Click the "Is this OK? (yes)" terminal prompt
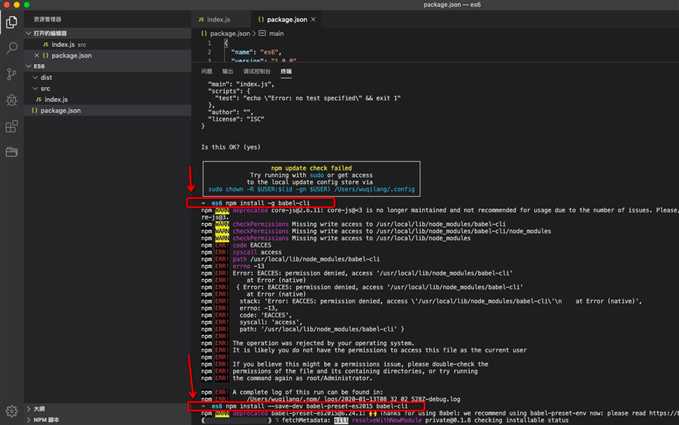Viewport: 679px width, 425px height. point(231,147)
